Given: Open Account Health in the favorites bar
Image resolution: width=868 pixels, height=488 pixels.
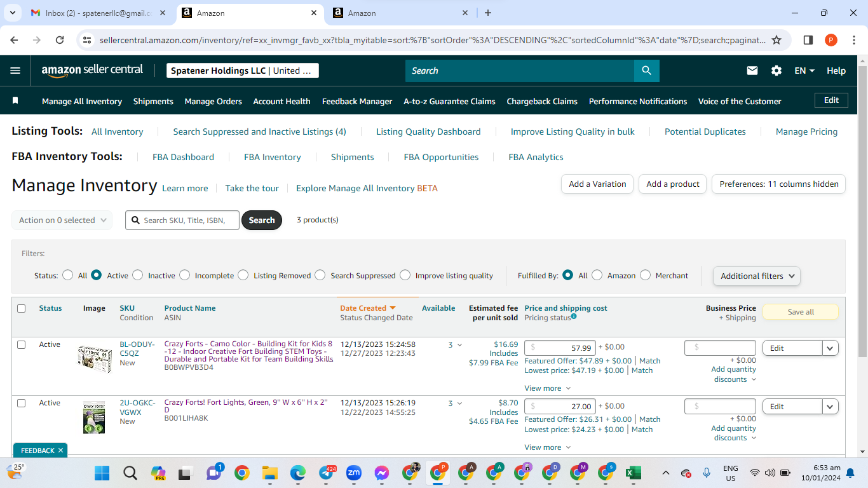Looking at the screenshot, I should 281,101.
